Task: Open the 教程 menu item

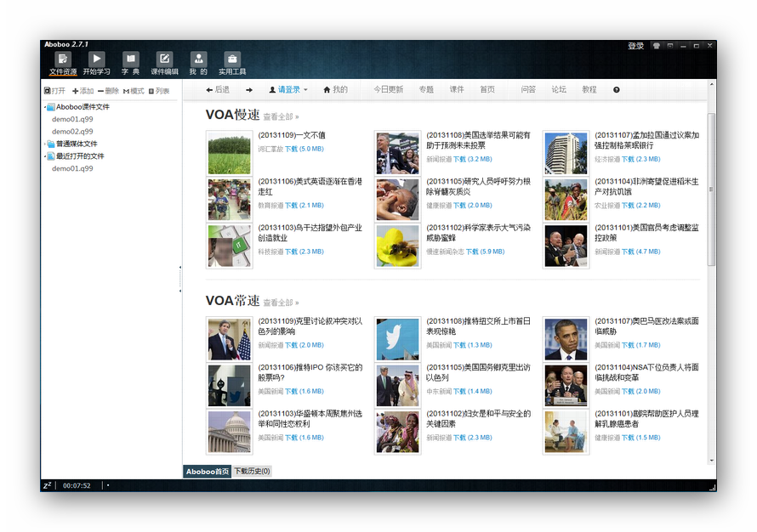Action: [589, 89]
